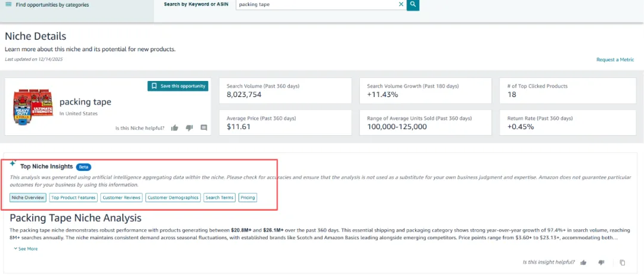The height and width of the screenshot is (275, 644).
Task: Focus the keyword or ASIN search field
Action: coord(316,5)
